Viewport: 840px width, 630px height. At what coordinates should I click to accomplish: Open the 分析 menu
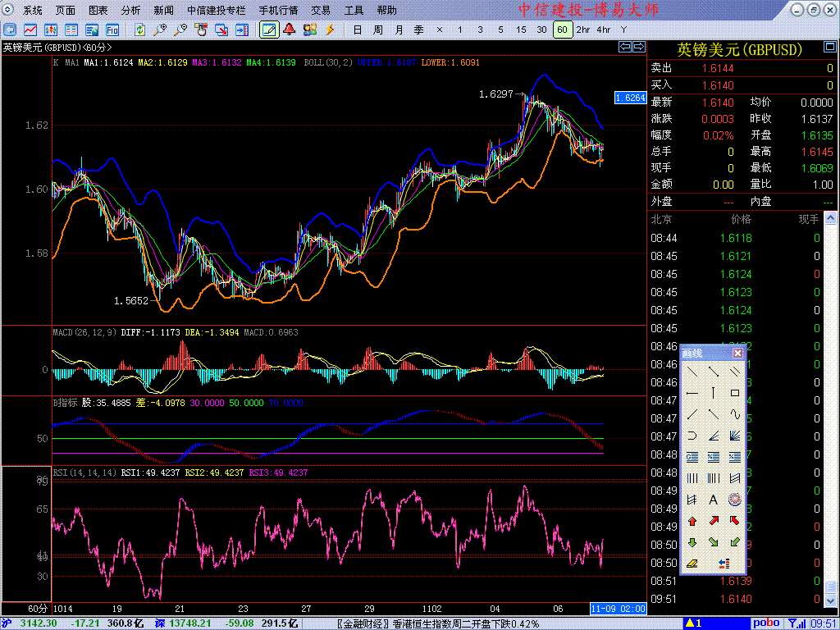pos(130,11)
